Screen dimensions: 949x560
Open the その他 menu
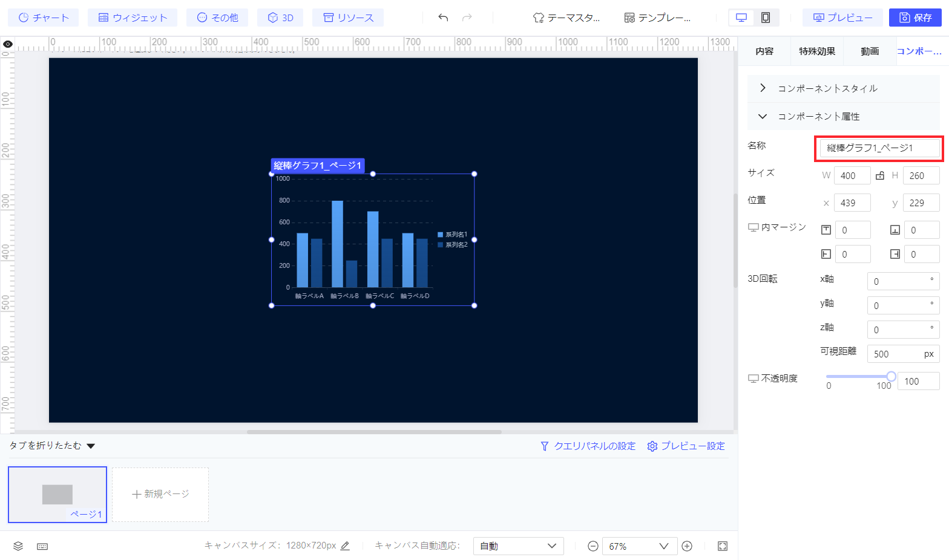(217, 18)
